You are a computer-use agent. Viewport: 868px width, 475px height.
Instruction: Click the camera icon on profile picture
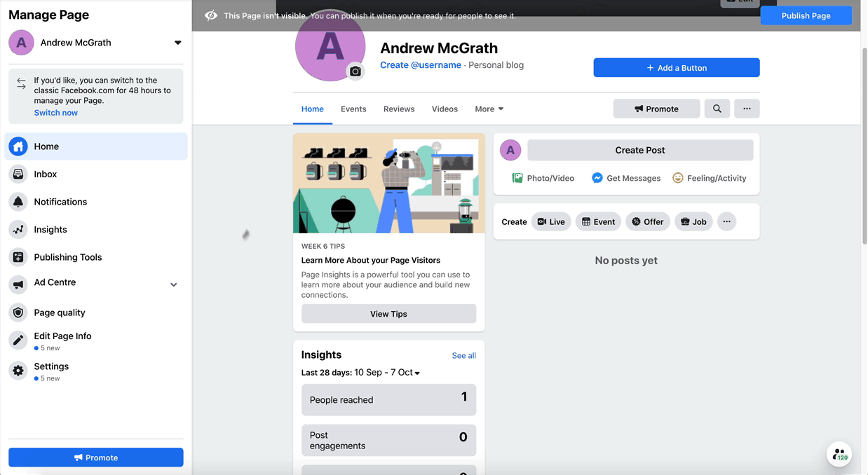(355, 71)
